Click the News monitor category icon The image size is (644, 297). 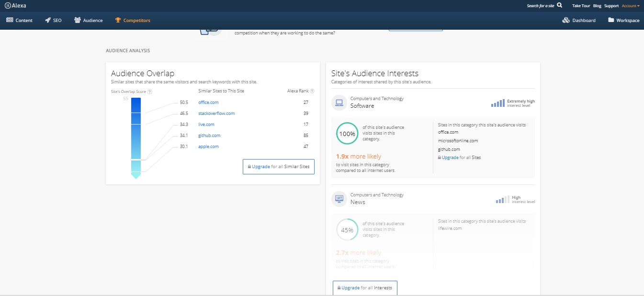[339, 199]
